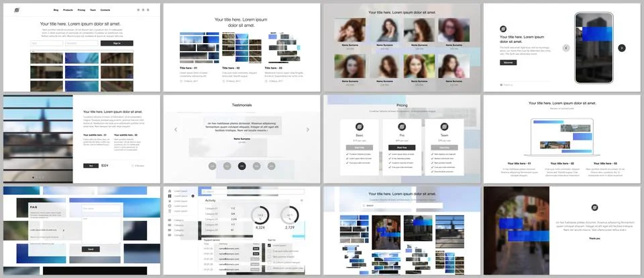Select team photo of woman wearing glasses
This screenshot has height=278, width=644.
[453, 30]
